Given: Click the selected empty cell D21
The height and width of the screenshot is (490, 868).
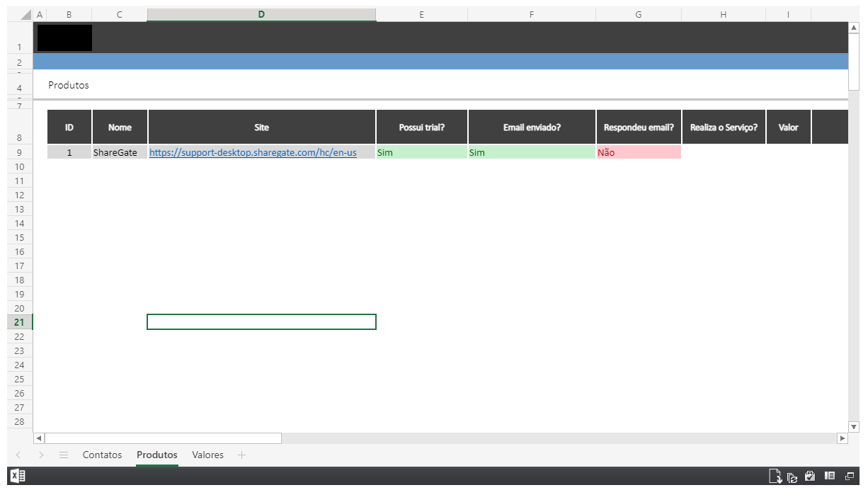Looking at the screenshot, I should (x=261, y=322).
